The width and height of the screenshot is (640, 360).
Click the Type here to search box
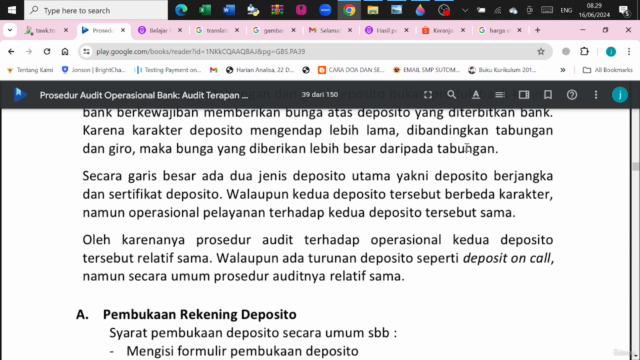tap(96, 10)
